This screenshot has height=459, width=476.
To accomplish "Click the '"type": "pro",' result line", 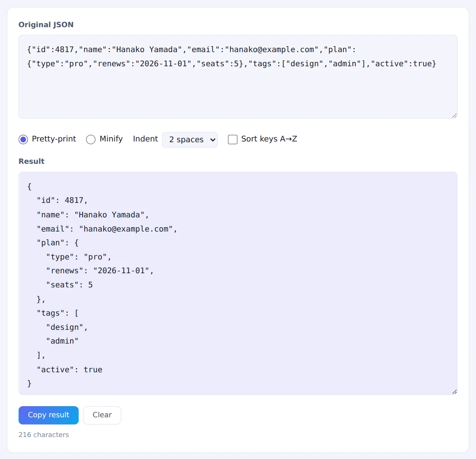I will pyautogui.click(x=79, y=257).
